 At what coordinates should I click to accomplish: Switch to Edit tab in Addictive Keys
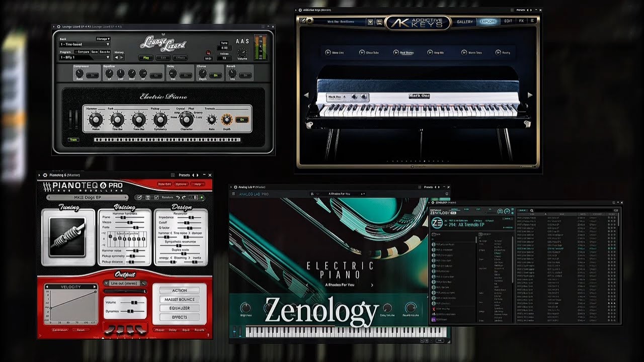[x=508, y=22]
